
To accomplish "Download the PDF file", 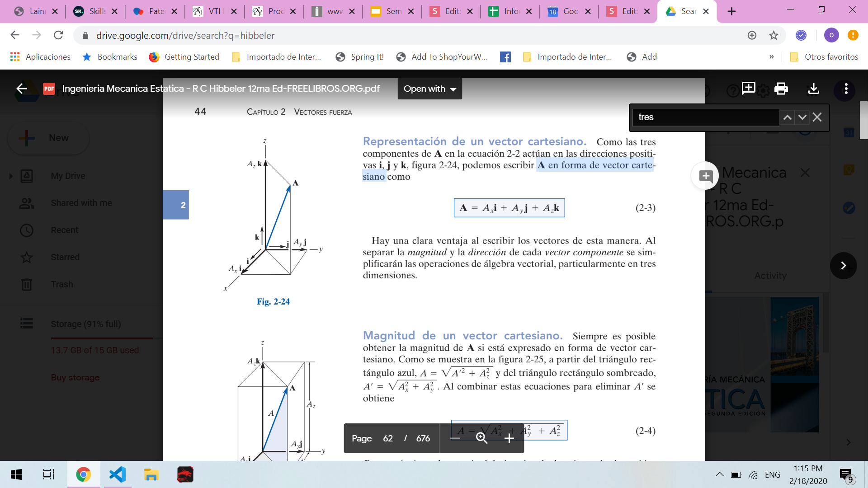I will coord(813,89).
